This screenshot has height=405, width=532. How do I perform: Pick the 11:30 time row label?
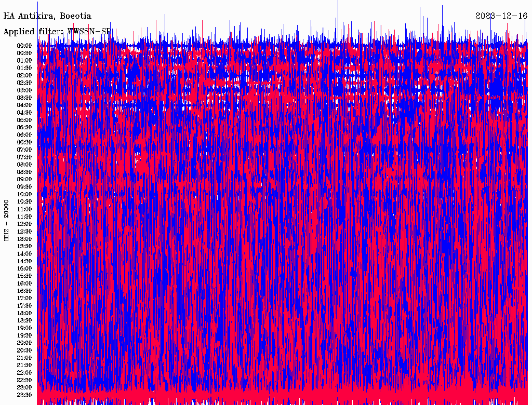pyautogui.click(x=24, y=217)
